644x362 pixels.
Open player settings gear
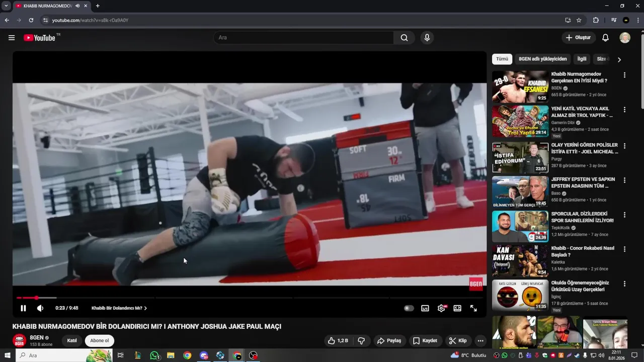click(441, 308)
